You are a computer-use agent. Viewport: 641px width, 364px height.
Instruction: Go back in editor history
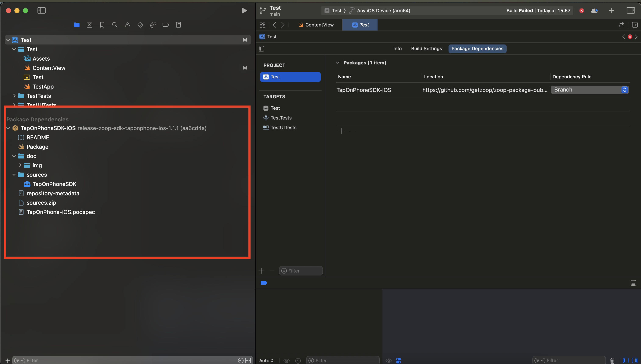click(x=274, y=25)
